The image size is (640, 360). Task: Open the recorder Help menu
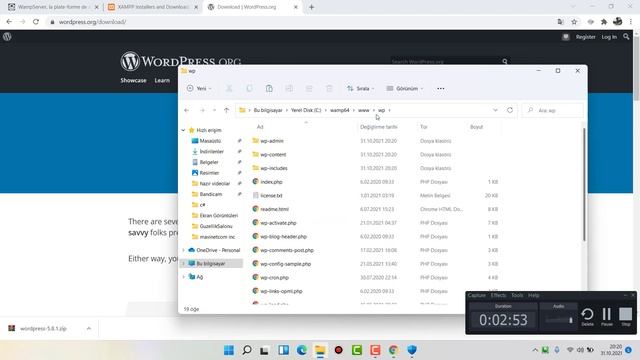(x=533, y=295)
